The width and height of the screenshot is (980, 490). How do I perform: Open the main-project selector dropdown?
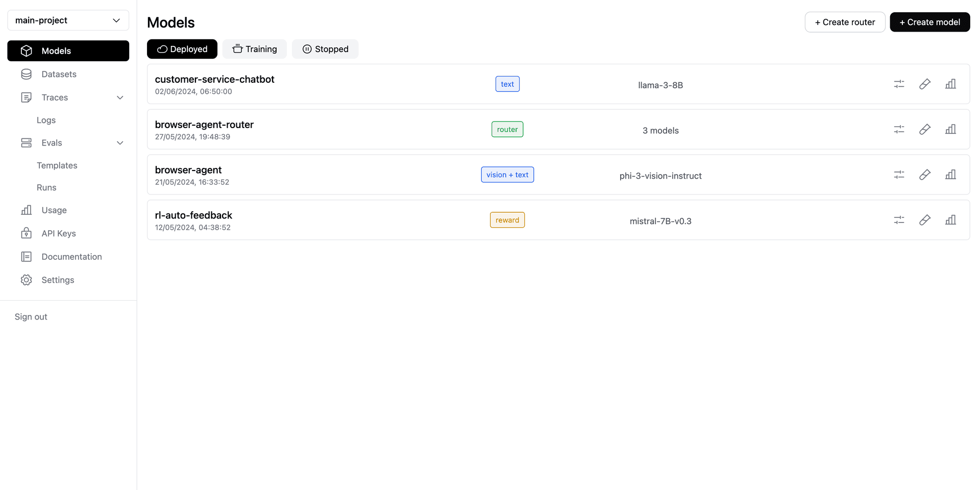click(x=68, y=20)
